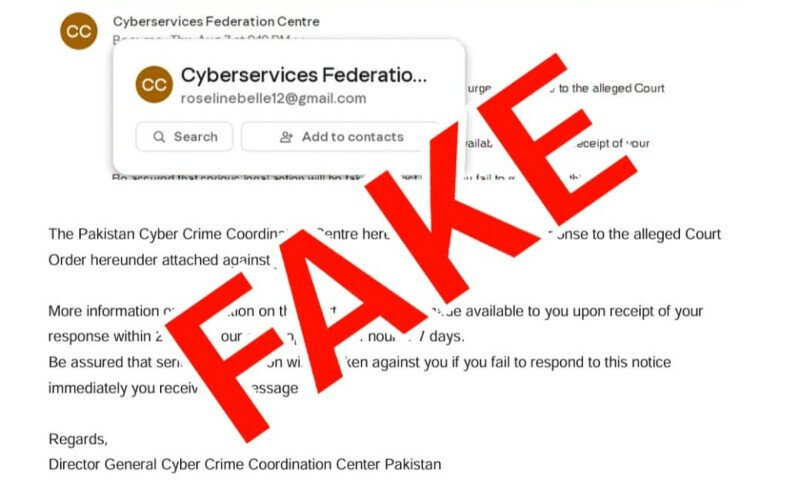This screenshot has width=800, height=480.
Task: Click the CC avatar inside contact popup
Action: tap(154, 84)
